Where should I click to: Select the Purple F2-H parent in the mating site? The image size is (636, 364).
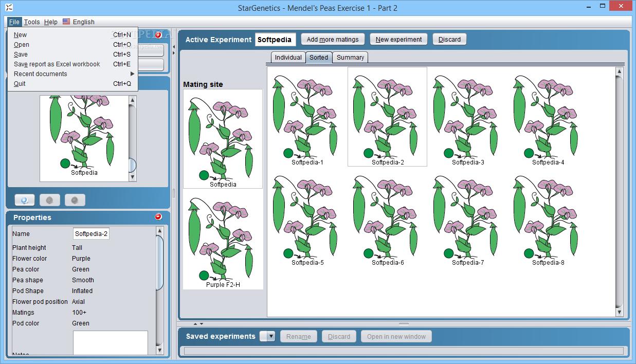click(223, 240)
